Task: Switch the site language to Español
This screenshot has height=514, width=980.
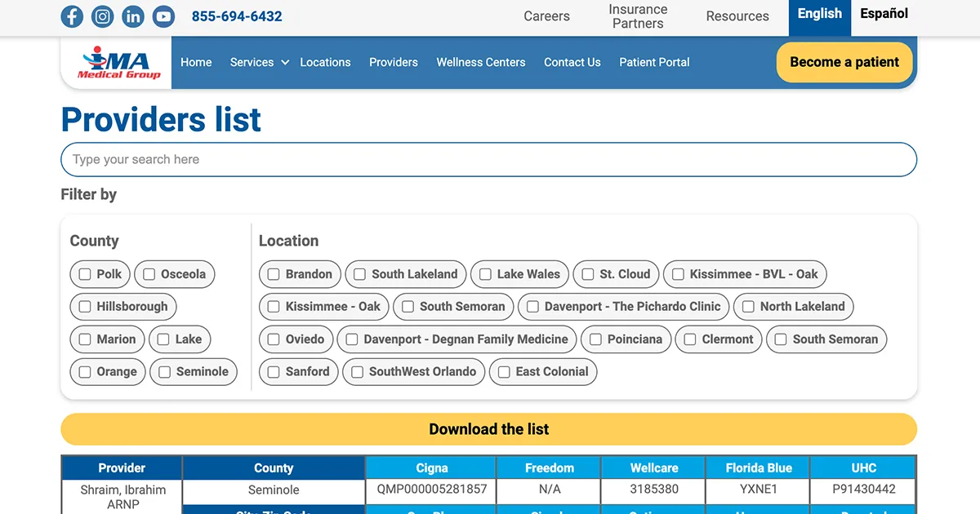Action: point(883,13)
